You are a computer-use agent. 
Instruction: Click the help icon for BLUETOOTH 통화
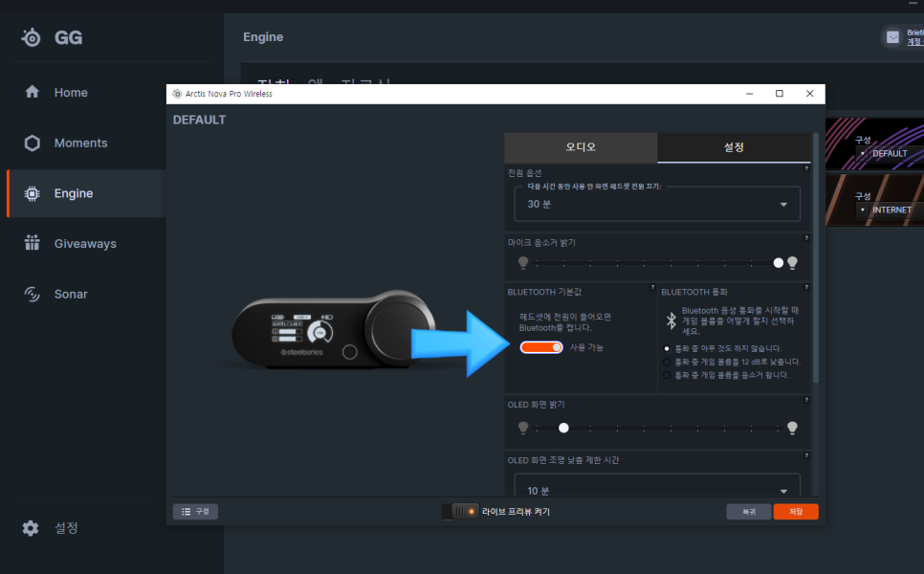(806, 287)
